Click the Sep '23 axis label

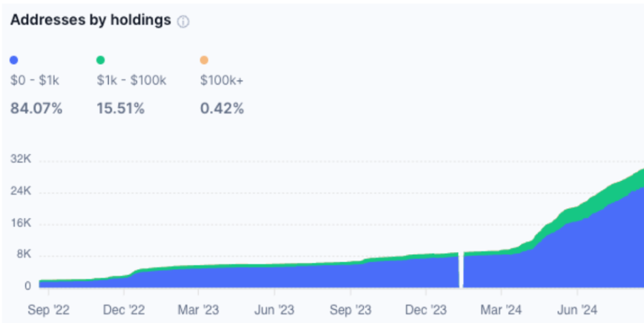click(350, 310)
